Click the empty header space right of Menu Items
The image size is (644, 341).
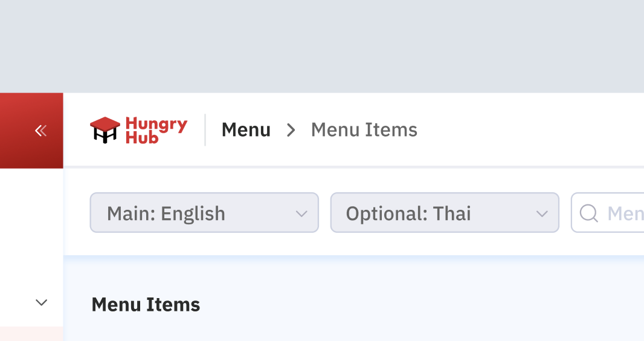(532, 130)
